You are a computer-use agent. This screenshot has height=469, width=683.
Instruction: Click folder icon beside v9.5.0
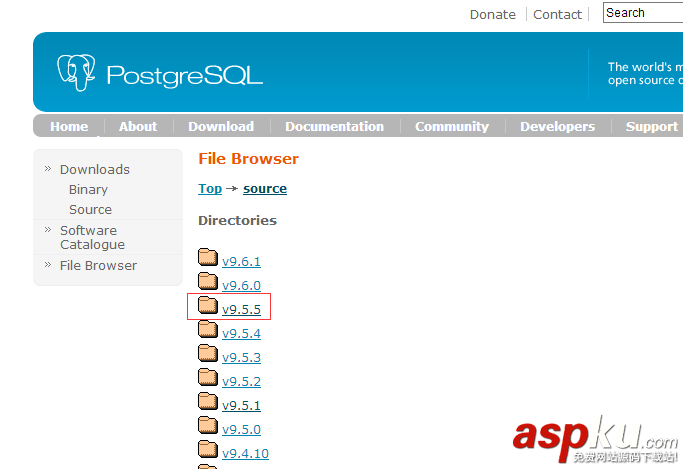tap(208, 425)
